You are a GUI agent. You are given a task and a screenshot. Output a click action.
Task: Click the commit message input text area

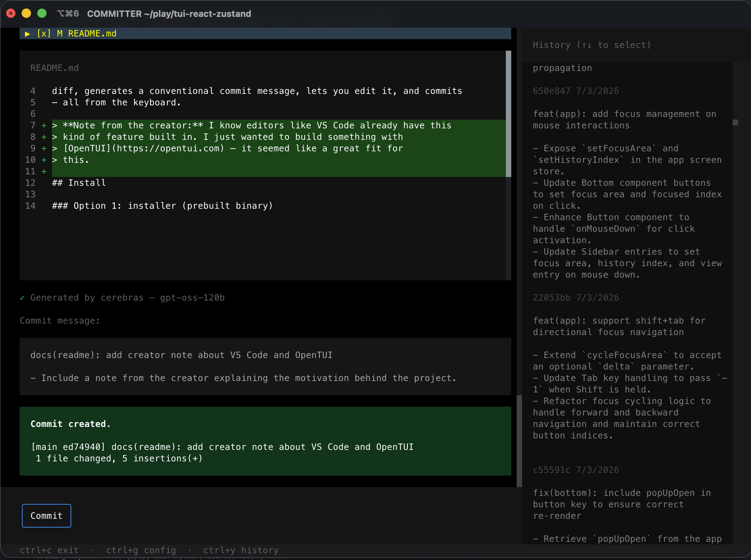[265, 366]
